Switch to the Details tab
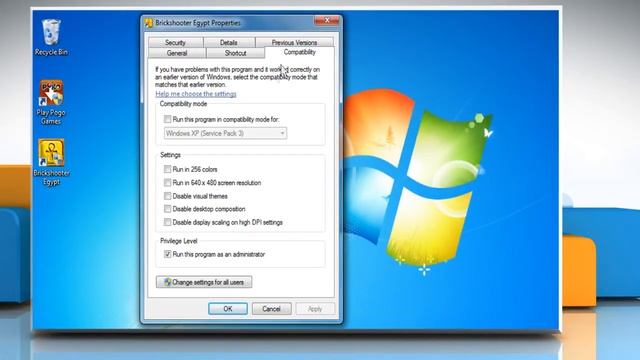Viewport: 640px width, 360px height. point(229,42)
